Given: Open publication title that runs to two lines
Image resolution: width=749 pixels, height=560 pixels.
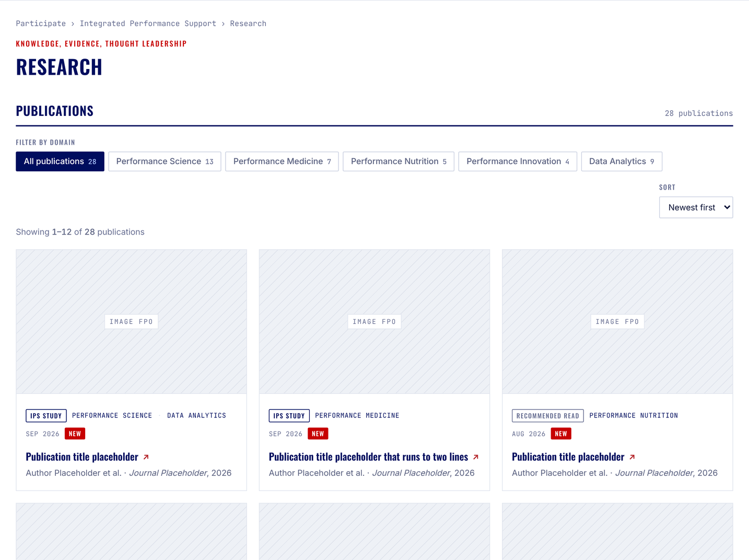Looking at the screenshot, I should pyautogui.click(x=368, y=457).
